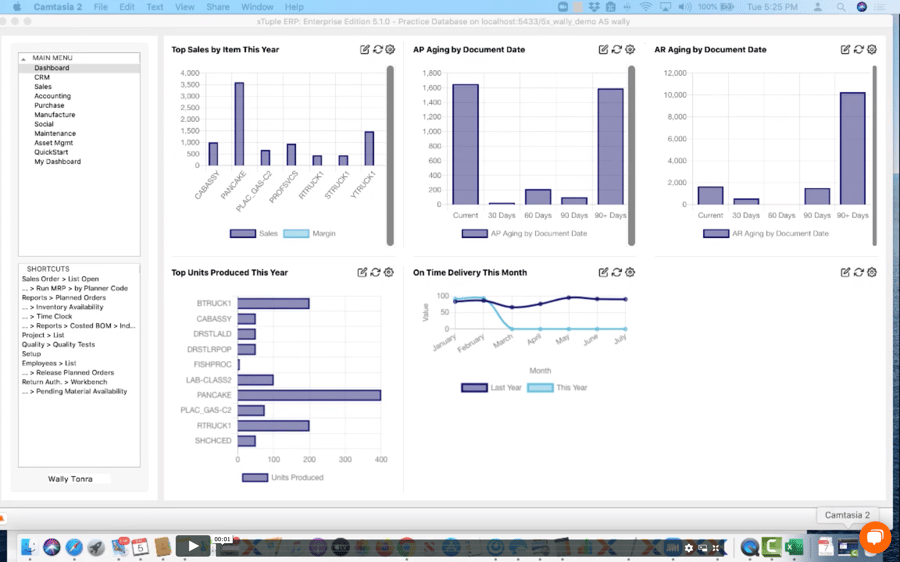The width and height of the screenshot is (900, 562).
Task: Edit the AP Aging by Document Date chart
Action: pos(604,49)
